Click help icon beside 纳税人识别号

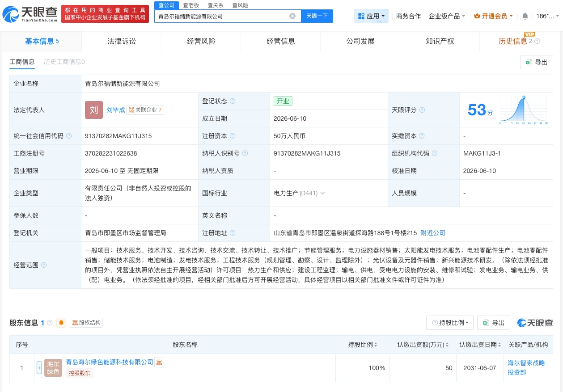pyautogui.click(x=245, y=153)
